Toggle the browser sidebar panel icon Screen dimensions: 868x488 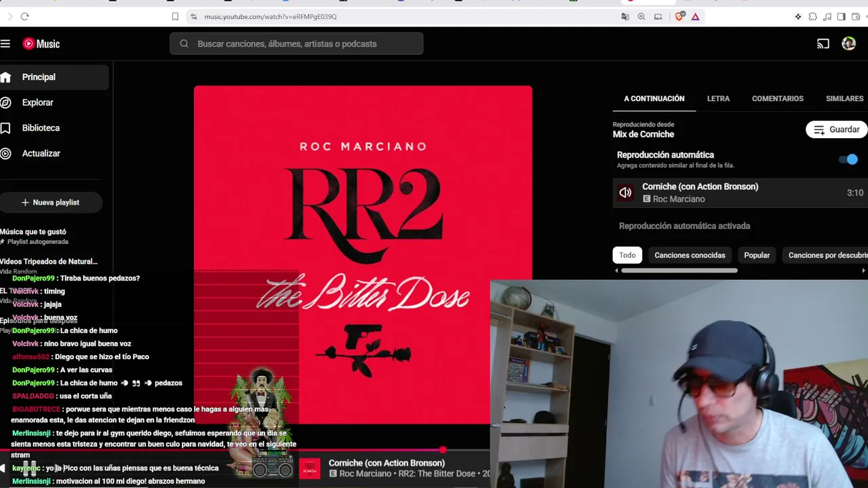[x=841, y=16]
